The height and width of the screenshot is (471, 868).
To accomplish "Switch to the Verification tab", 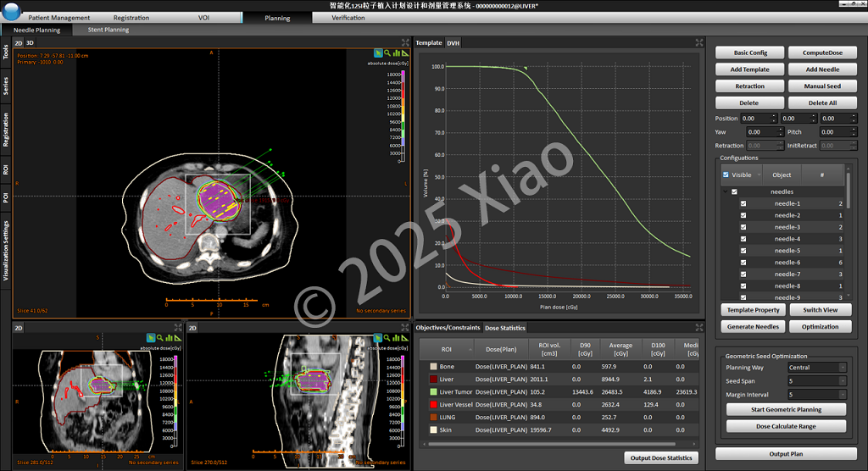I will pos(348,18).
